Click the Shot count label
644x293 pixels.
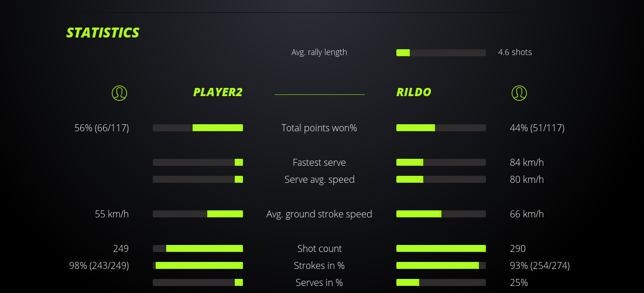319,248
